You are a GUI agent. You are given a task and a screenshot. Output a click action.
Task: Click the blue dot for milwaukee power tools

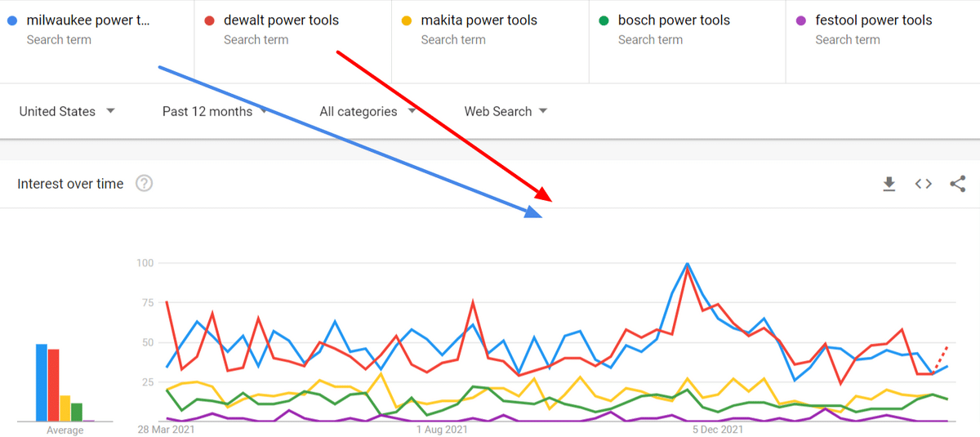11,20
